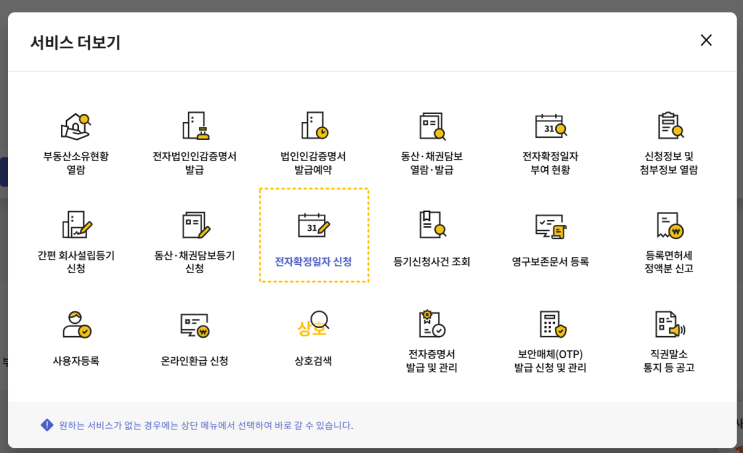Image resolution: width=743 pixels, height=453 pixels.
Task: Open the 영구보존문서 등록 icon
Action: [551, 226]
